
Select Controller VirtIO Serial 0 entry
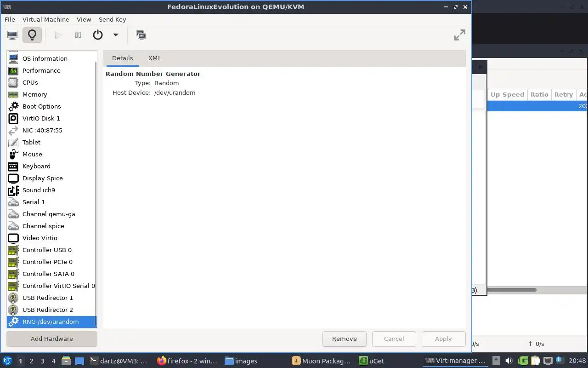click(51, 286)
